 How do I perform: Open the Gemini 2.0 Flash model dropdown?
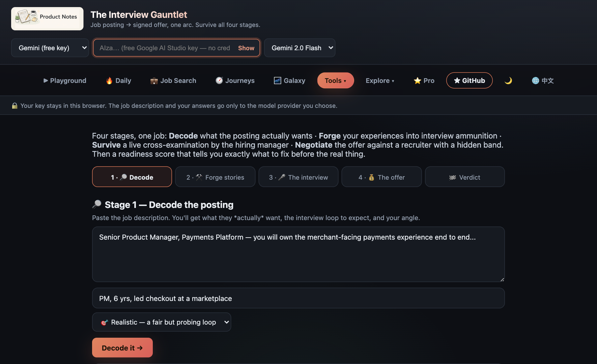300,48
